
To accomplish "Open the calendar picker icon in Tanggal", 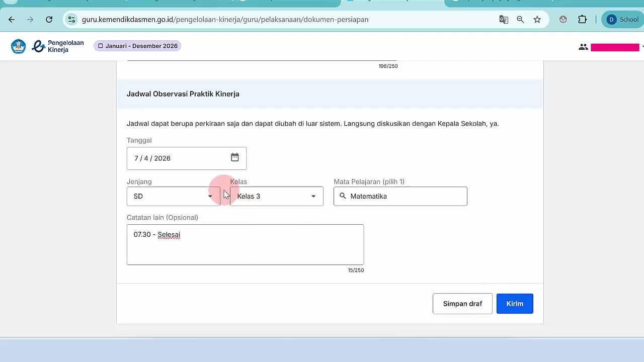I will tap(235, 158).
